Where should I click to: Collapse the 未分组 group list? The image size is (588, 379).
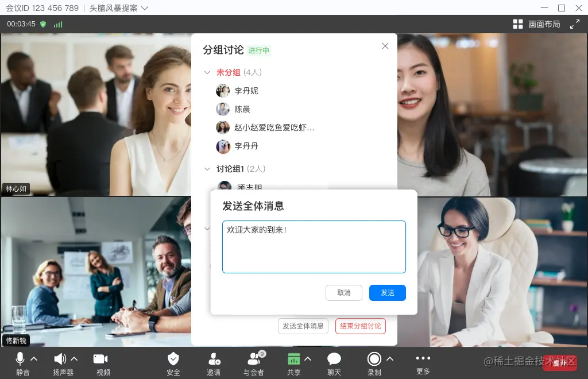point(207,72)
